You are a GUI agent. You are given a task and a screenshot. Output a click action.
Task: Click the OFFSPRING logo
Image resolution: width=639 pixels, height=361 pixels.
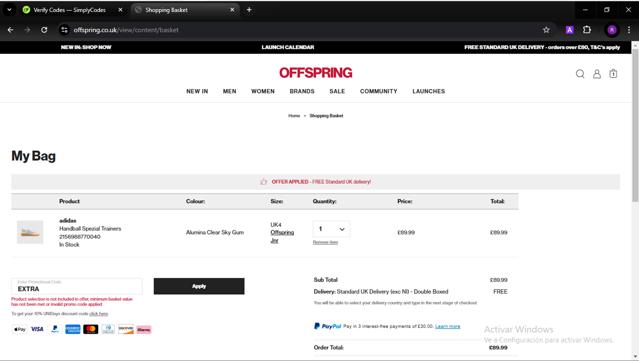[x=315, y=73]
